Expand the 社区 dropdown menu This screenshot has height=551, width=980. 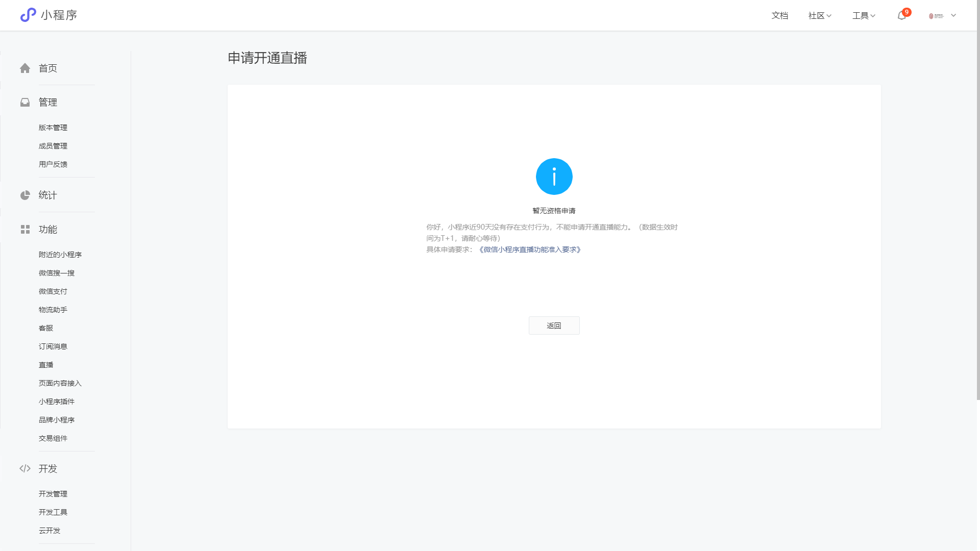820,16
